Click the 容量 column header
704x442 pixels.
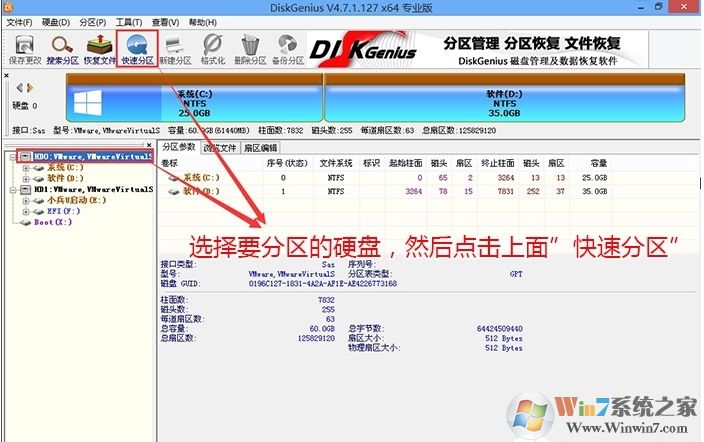[x=598, y=163]
